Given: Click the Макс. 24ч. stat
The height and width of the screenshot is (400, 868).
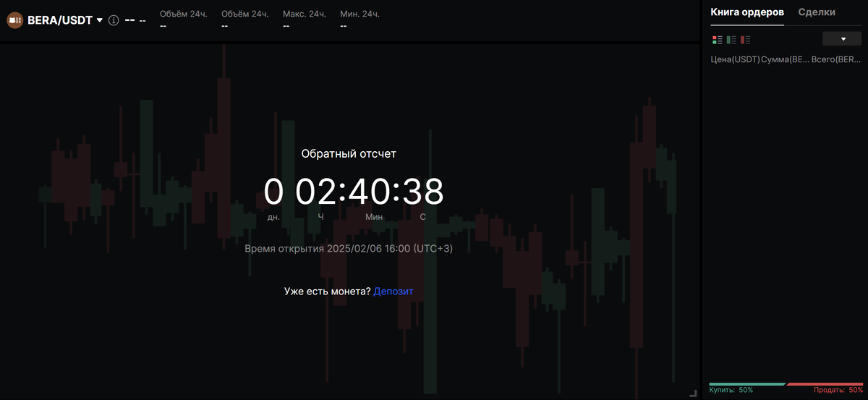Looking at the screenshot, I should click(305, 20).
